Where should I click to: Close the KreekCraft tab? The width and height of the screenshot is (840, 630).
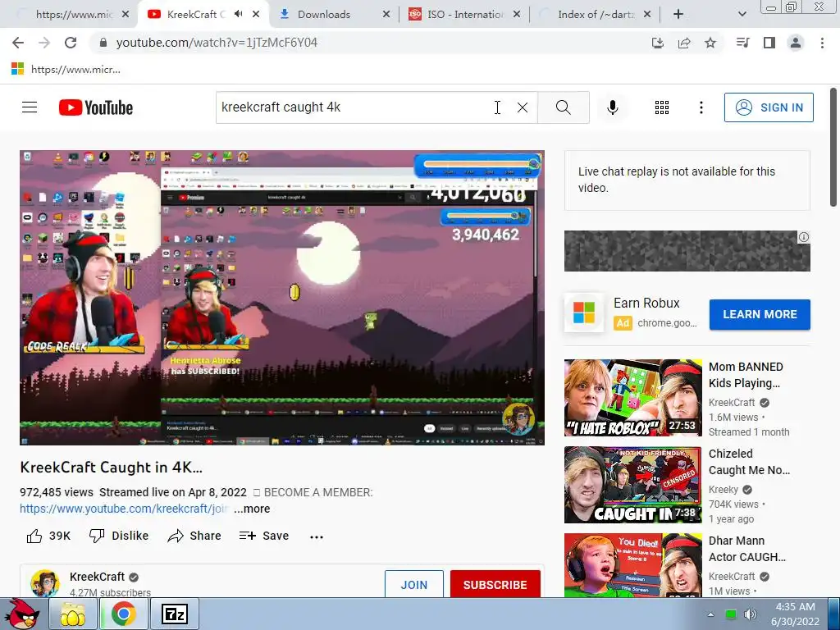256,15
